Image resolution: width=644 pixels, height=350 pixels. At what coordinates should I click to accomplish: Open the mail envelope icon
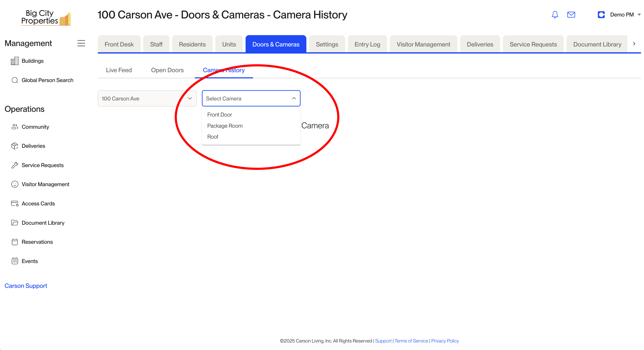click(x=571, y=15)
